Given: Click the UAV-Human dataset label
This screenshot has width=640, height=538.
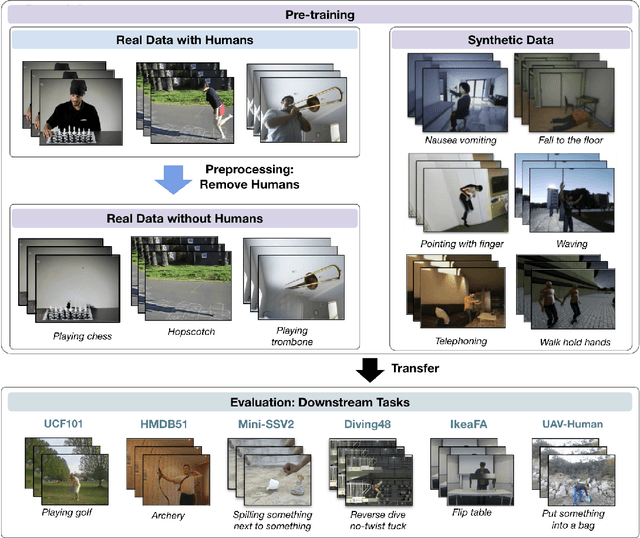Looking at the screenshot, I should (575, 424).
